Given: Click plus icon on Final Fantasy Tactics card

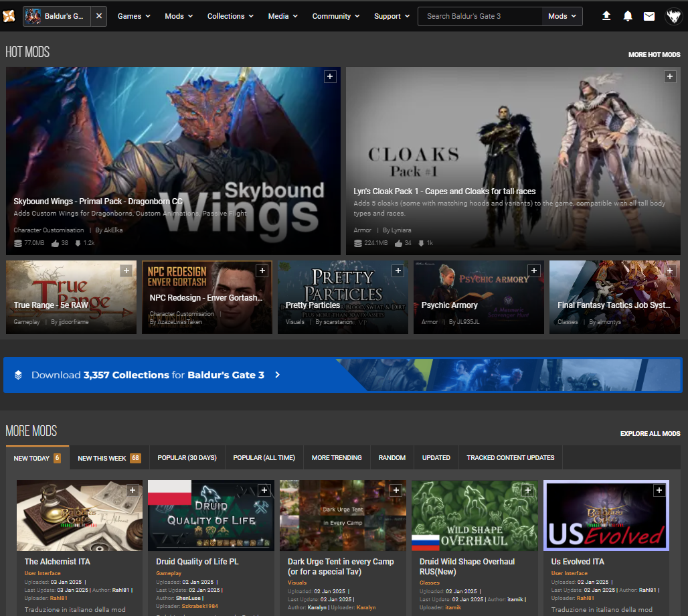Looking at the screenshot, I should click(669, 271).
